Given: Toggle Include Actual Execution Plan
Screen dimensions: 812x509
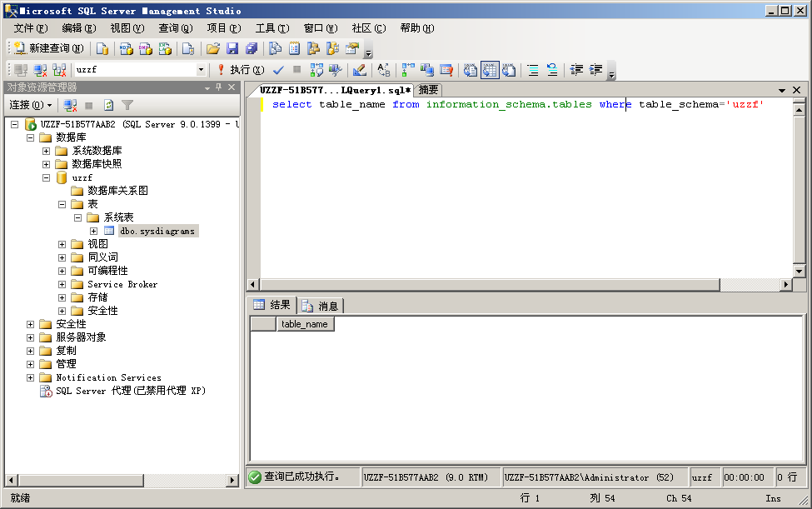Looking at the screenshot, I should click(x=408, y=70).
